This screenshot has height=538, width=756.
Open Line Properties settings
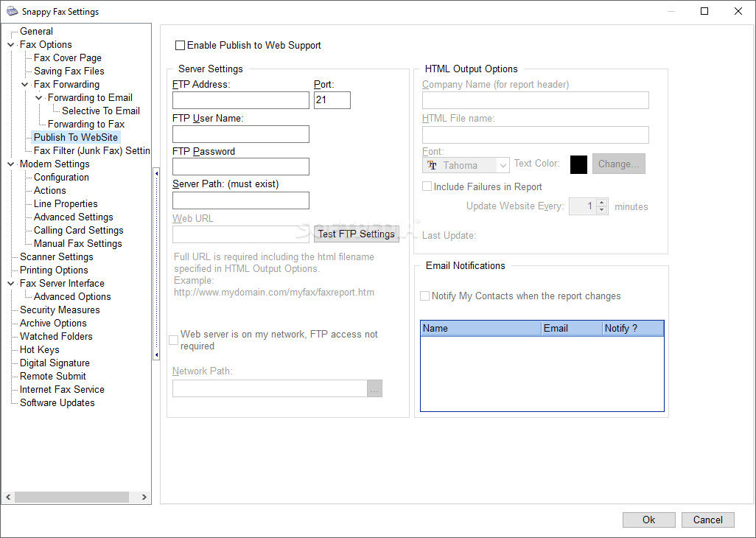pos(66,204)
